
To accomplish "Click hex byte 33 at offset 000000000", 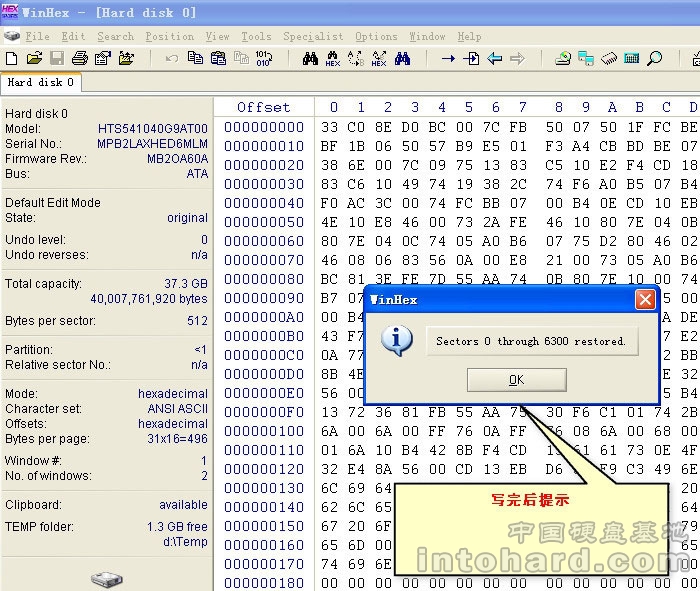I will [x=329, y=127].
